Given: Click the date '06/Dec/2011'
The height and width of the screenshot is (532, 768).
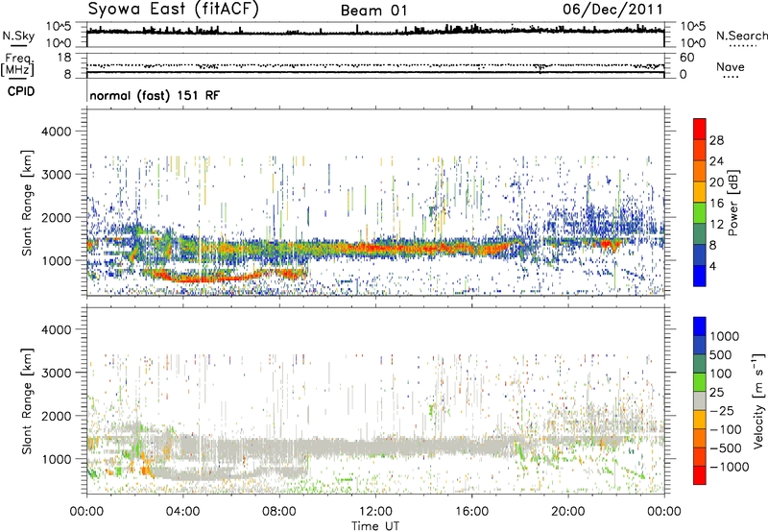Looking at the screenshot, I should [x=612, y=10].
